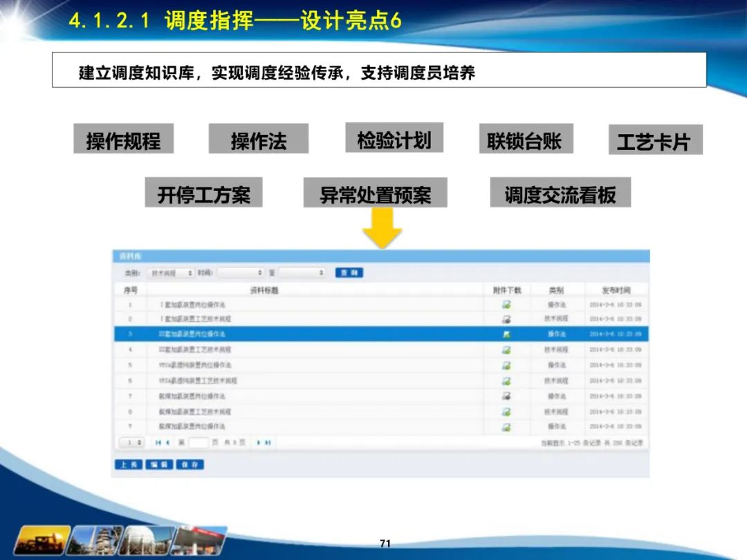
Task: Open the 类别 category dropdown
Action: coord(171,273)
